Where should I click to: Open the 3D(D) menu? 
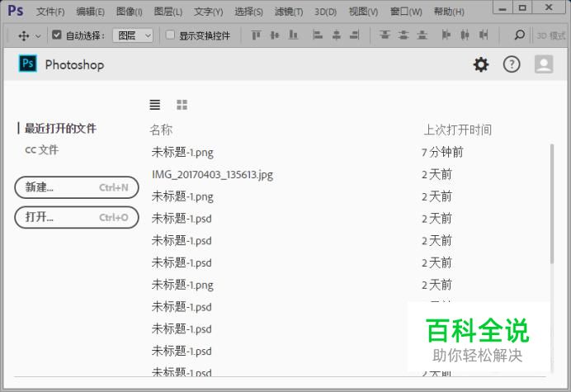(x=326, y=12)
